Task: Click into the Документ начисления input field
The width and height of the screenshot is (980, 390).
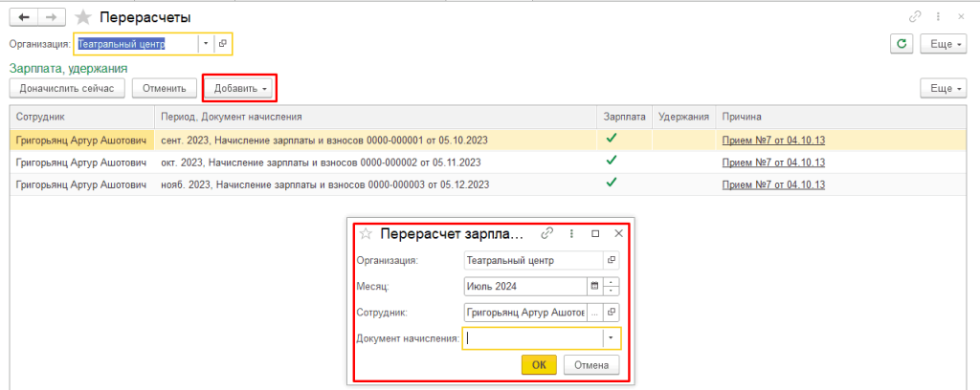Action: (532, 337)
